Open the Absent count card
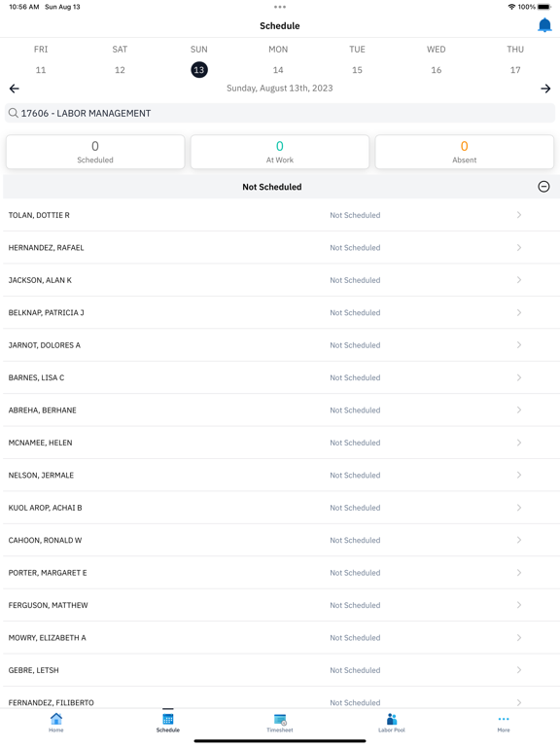Viewport: 560px width, 747px height. [465, 152]
